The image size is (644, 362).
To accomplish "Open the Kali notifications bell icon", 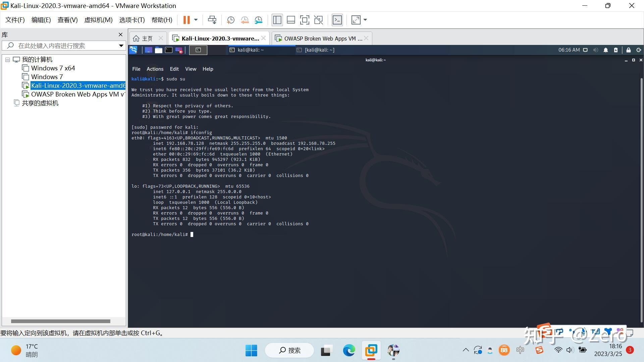I will 606,50.
